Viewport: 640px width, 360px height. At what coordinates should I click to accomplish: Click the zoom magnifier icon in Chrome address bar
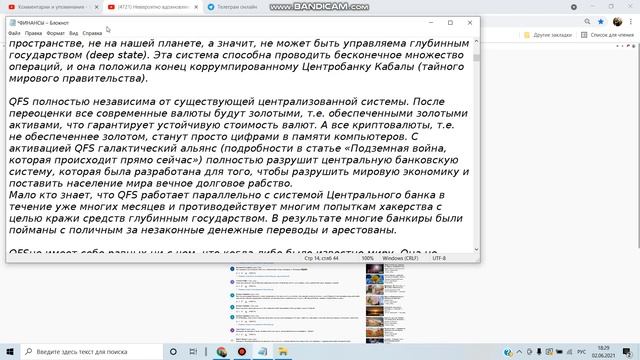(587, 21)
